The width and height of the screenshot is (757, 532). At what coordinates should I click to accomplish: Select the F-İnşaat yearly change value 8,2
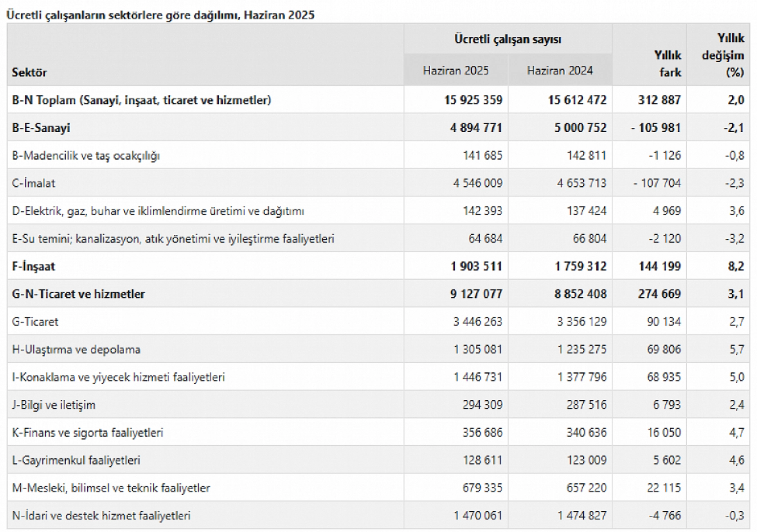(x=736, y=266)
